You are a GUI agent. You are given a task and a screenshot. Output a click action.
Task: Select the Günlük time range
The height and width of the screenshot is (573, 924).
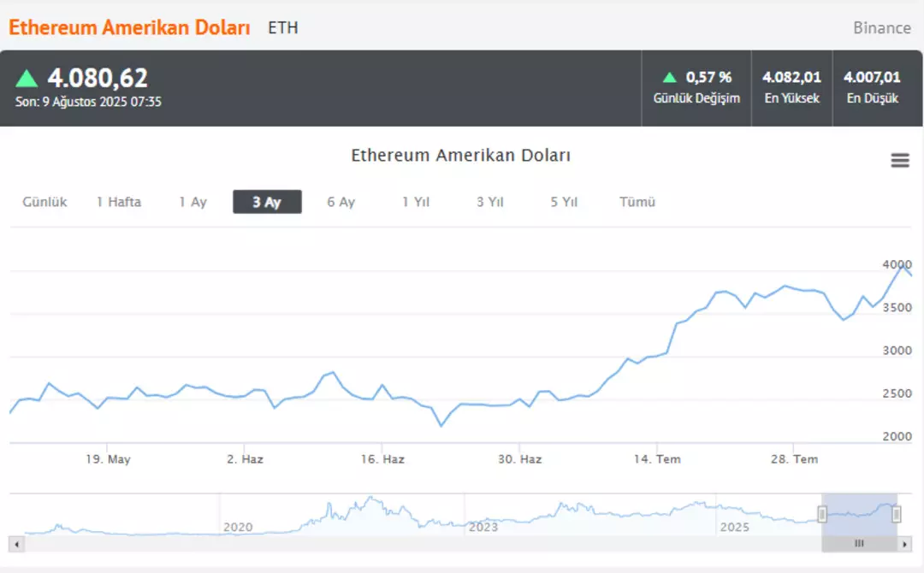44,202
